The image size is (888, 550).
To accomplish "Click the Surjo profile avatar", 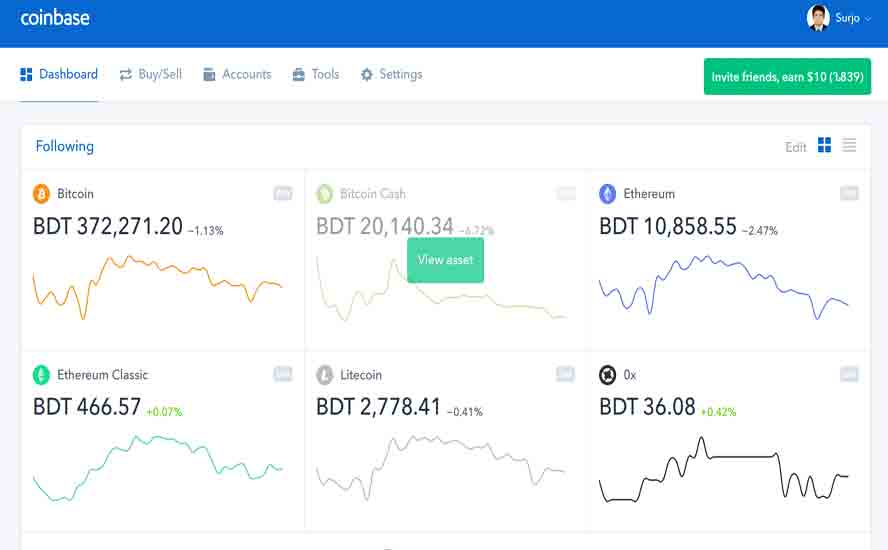I will (x=818, y=18).
